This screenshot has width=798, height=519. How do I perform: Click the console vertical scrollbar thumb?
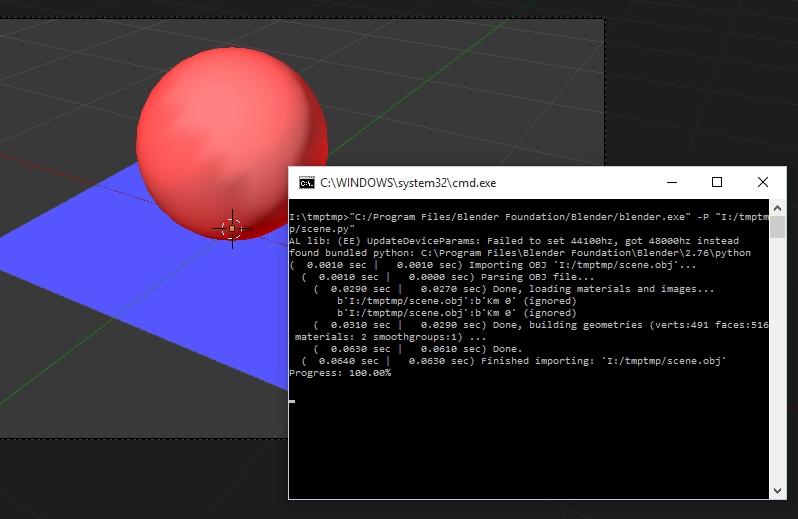[777, 226]
